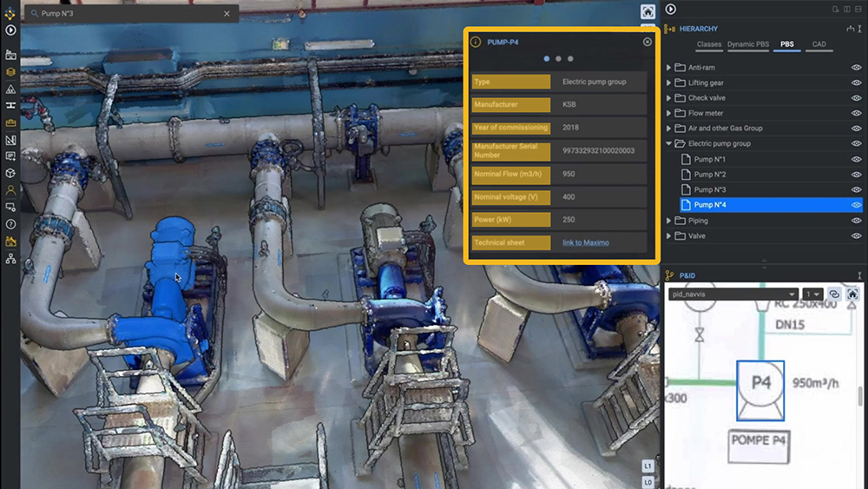
Task: Select the toolbox icon in left sidebar
Action: [x=10, y=122]
